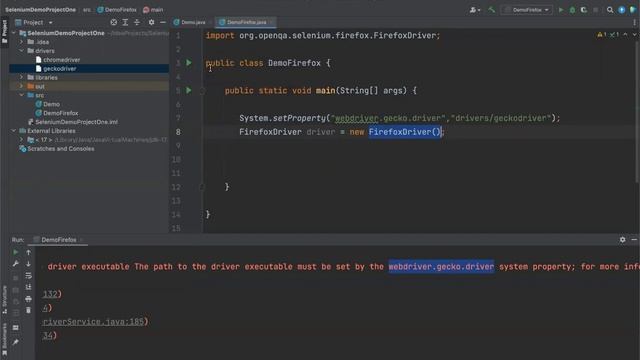The width and height of the screenshot is (640, 360).
Task: Select Scratches and Consoles
Action: pos(60,149)
